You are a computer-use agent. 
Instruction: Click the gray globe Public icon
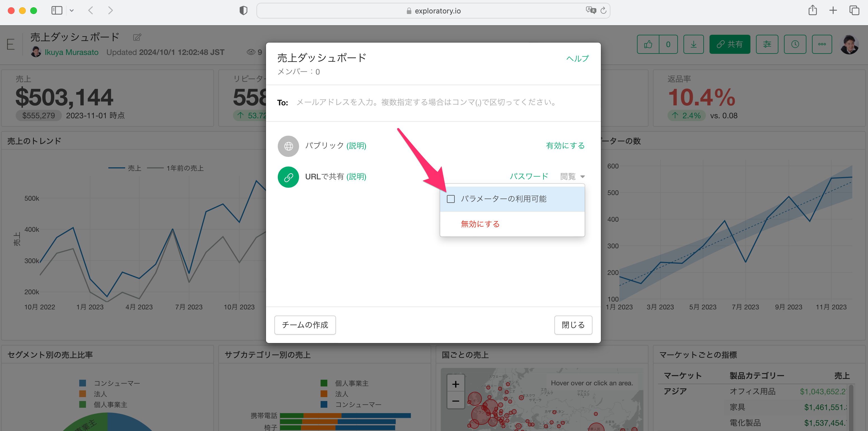[288, 146]
